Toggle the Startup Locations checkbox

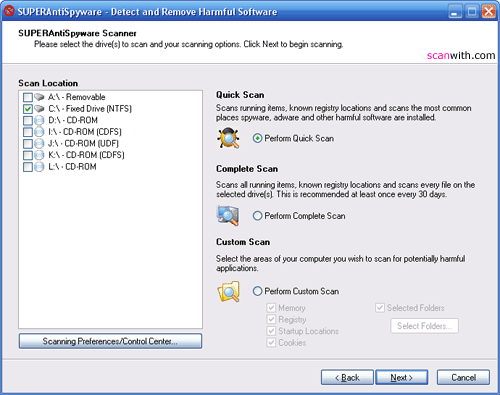pos(271,331)
